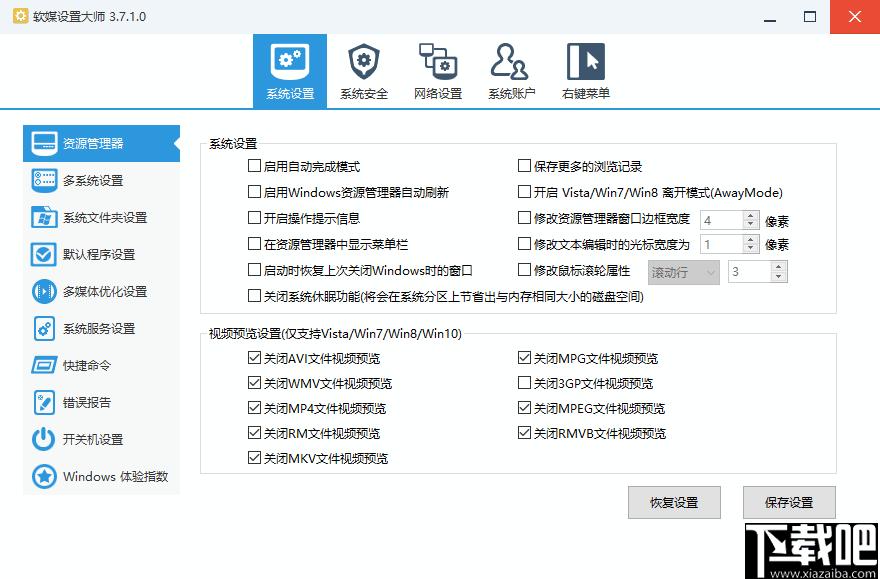Uncheck 关闭MPG文件视频预览
This screenshot has height=579, width=880.
[524, 357]
